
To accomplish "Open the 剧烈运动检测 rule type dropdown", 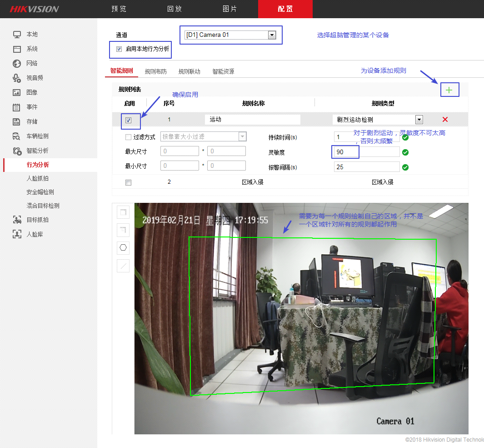I will tap(419, 119).
